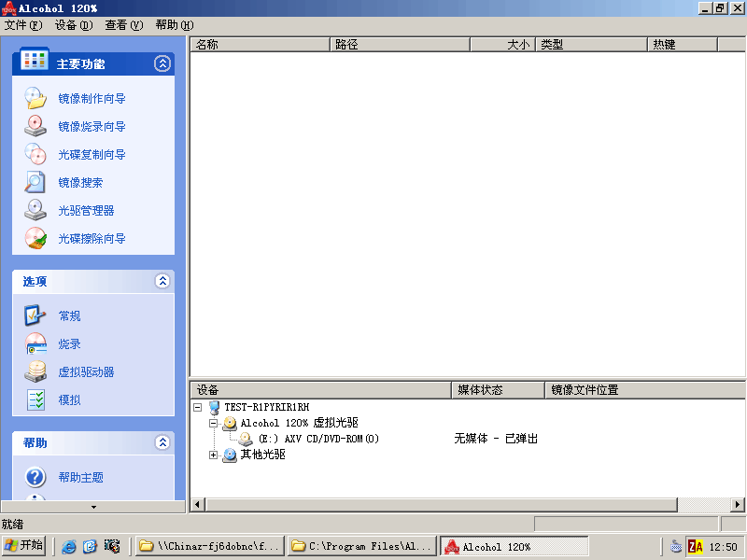Click the 镜像烧录向导 burner icon
The width and height of the screenshot is (747, 560).
click(35, 126)
